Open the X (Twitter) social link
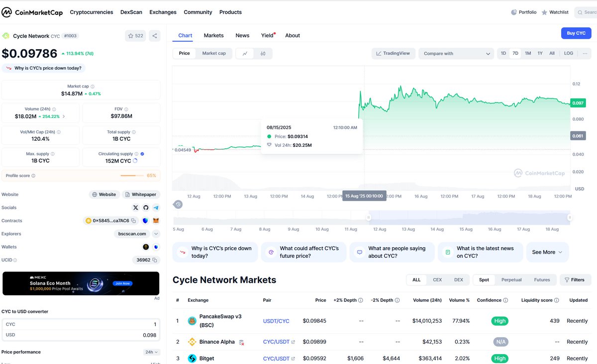 pos(135,207)
